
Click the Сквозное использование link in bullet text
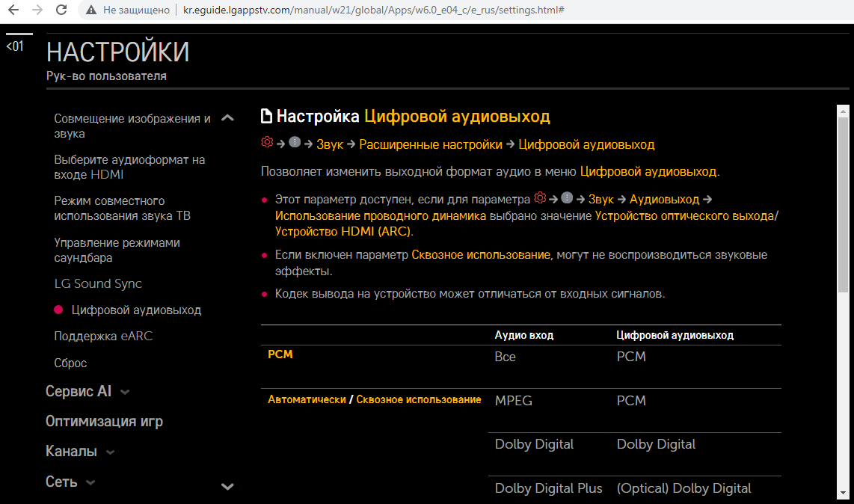click(480, 255)
